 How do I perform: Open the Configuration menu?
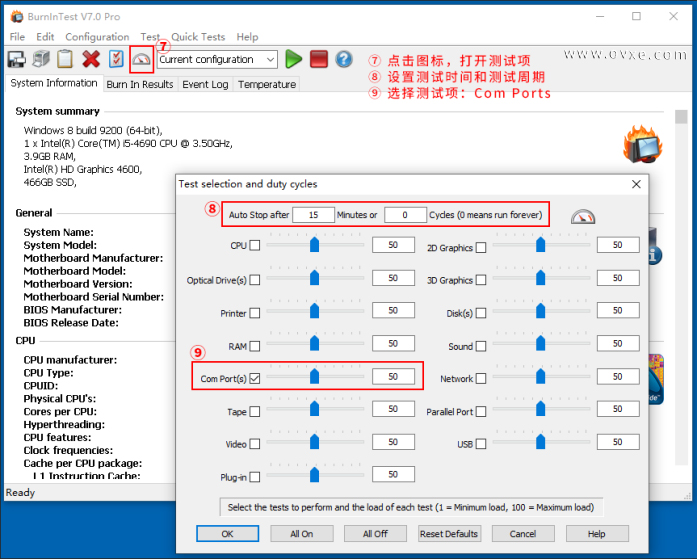click(97, 37)
